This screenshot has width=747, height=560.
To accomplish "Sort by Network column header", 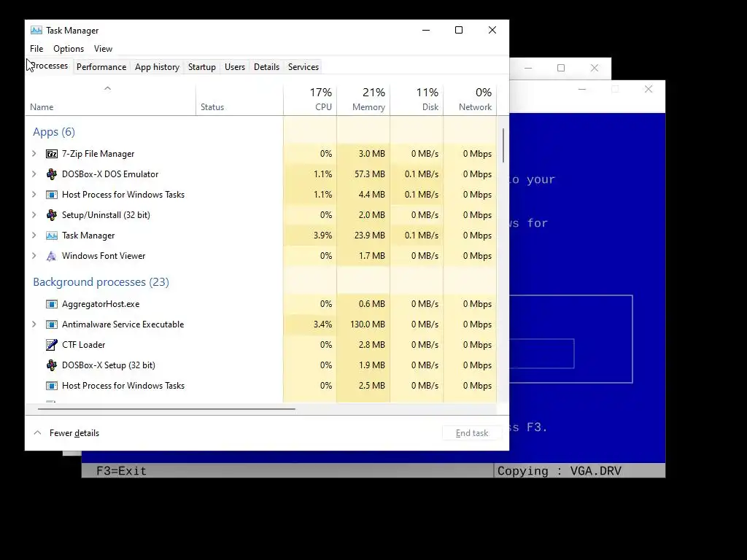I will pyautogui.click(x=471, y=101).
